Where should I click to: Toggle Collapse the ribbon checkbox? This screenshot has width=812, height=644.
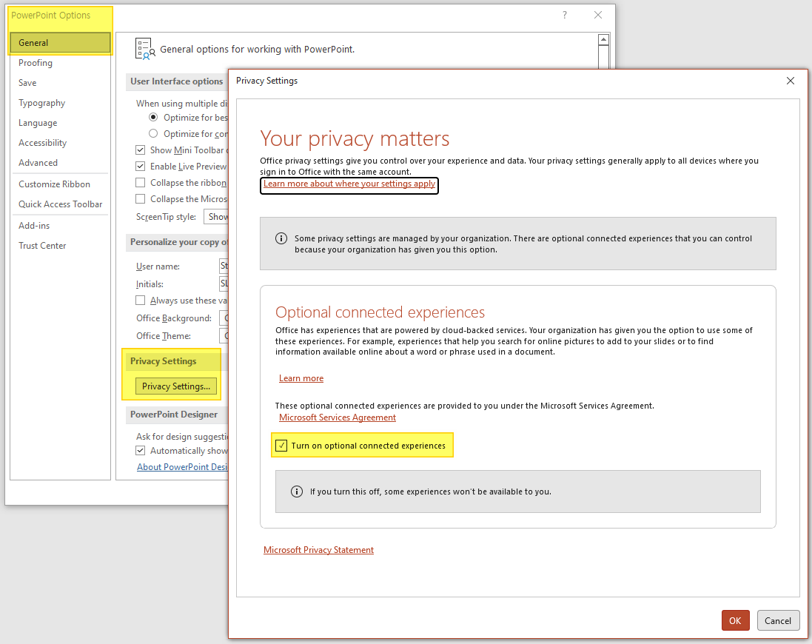pyautogui.click(x=141, y=183)
